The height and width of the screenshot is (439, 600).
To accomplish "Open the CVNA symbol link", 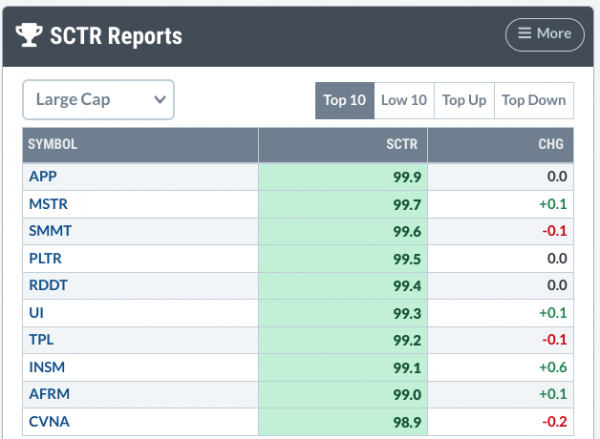I will coord(49,421).
